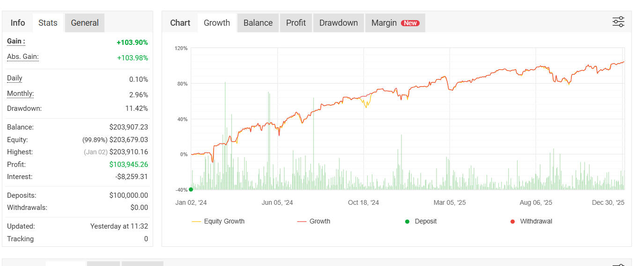Select the Stats tab
The height and width of the screenshot is (266, 644).
click(x=48, y=23)
